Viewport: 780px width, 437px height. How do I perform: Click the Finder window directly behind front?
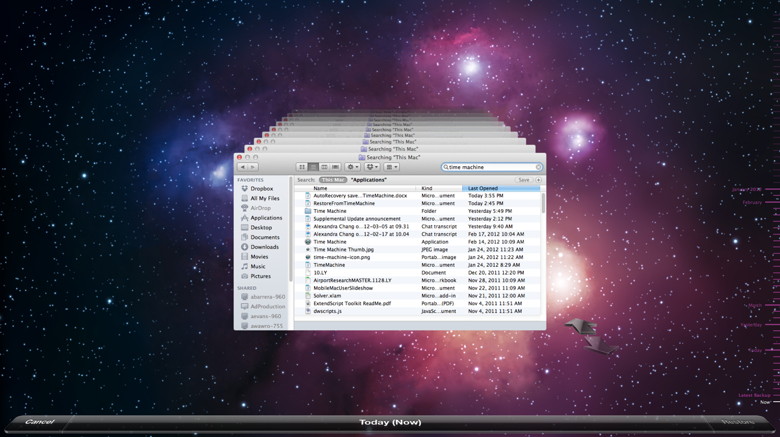tap(390, 149)
